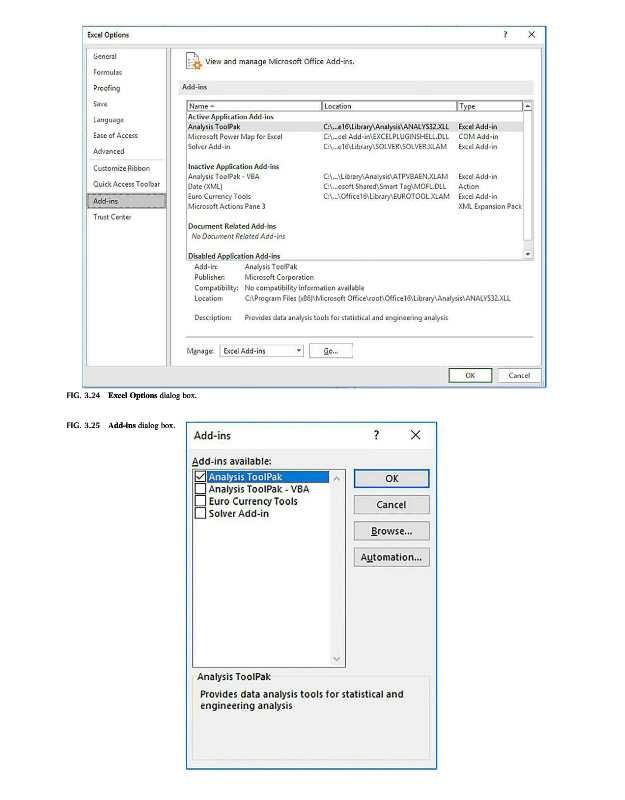Close the Add-ins dialog box
This screenshot has width=625, height=800.
click(415, 436)
